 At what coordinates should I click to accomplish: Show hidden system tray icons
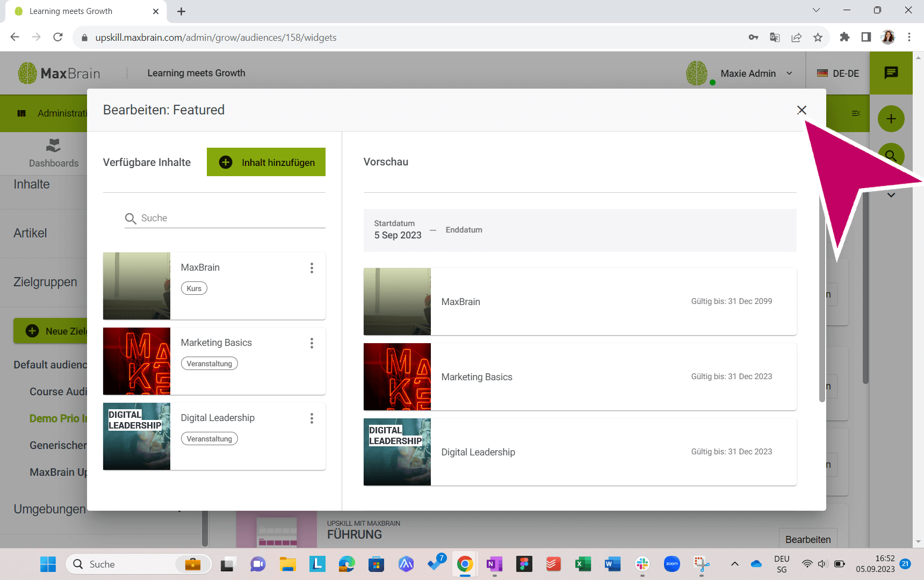[x=734, y=564]
